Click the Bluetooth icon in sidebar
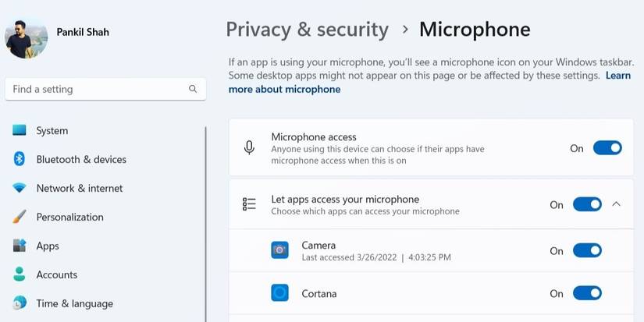This screenshot has width=644, height=322. pyautogui.click(x=20, y=159)
